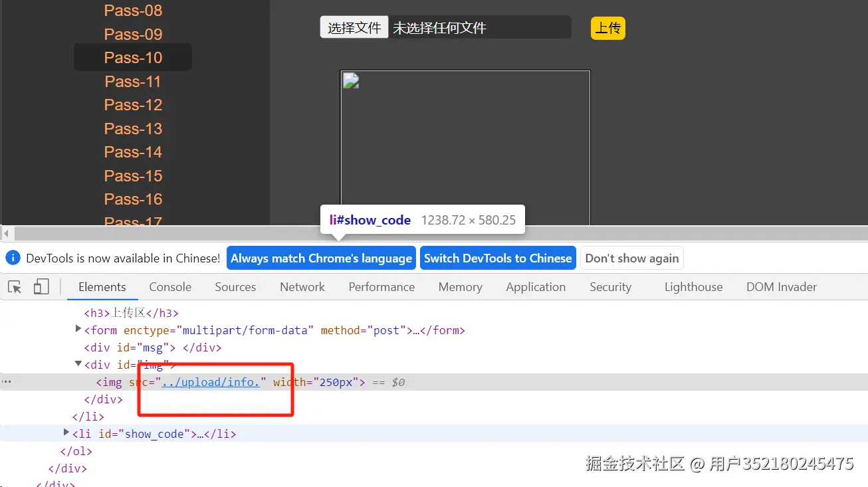868x487 pixels.
Task: Open the Sources tab
Action: (x=235, y=287)
